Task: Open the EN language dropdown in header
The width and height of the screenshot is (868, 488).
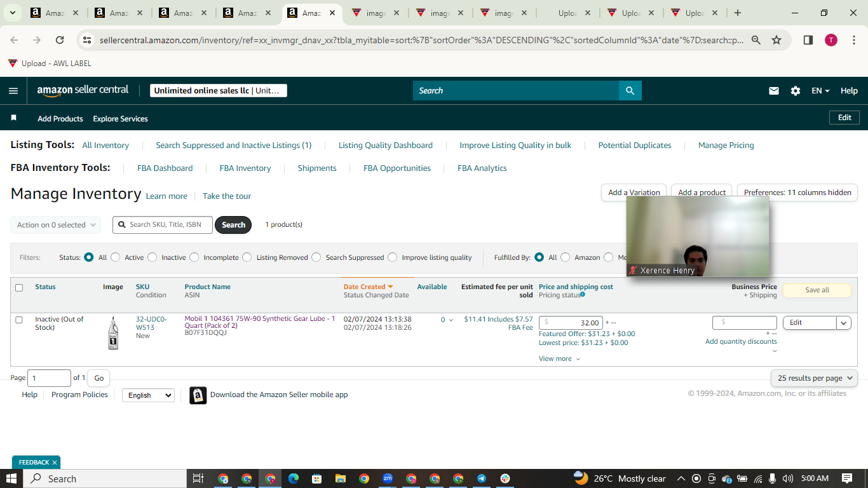Action: pos(820,91)
